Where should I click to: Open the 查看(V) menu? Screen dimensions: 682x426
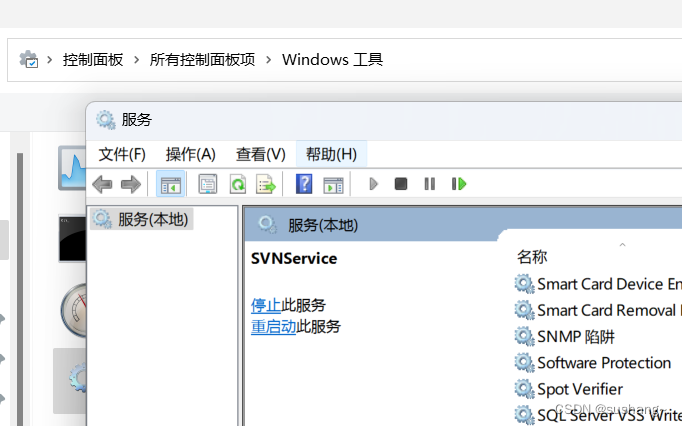(x=261, y=154)
